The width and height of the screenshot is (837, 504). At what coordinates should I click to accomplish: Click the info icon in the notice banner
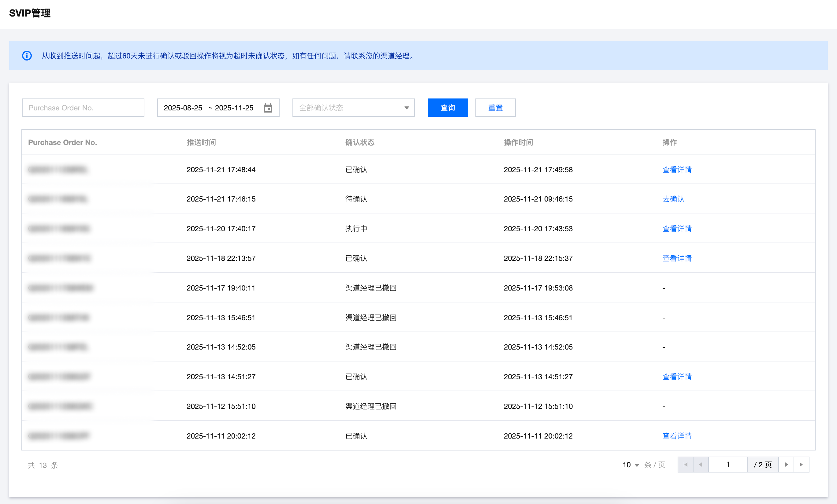click(x=27, y=56)
